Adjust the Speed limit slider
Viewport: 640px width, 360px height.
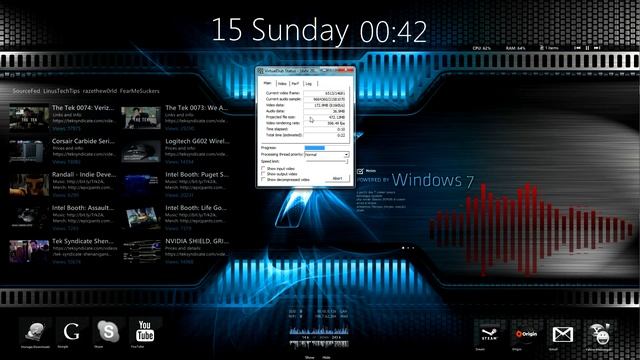(x=327, y=162)
